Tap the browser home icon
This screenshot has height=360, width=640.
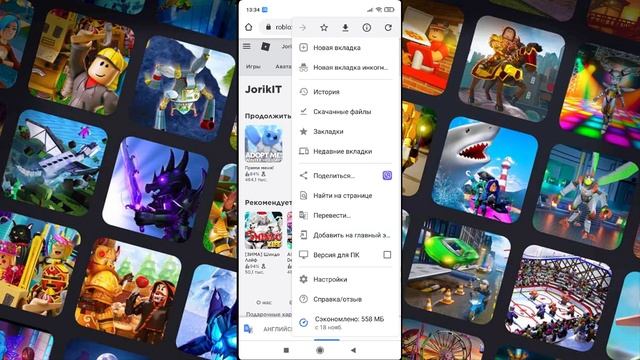point(249,27)
